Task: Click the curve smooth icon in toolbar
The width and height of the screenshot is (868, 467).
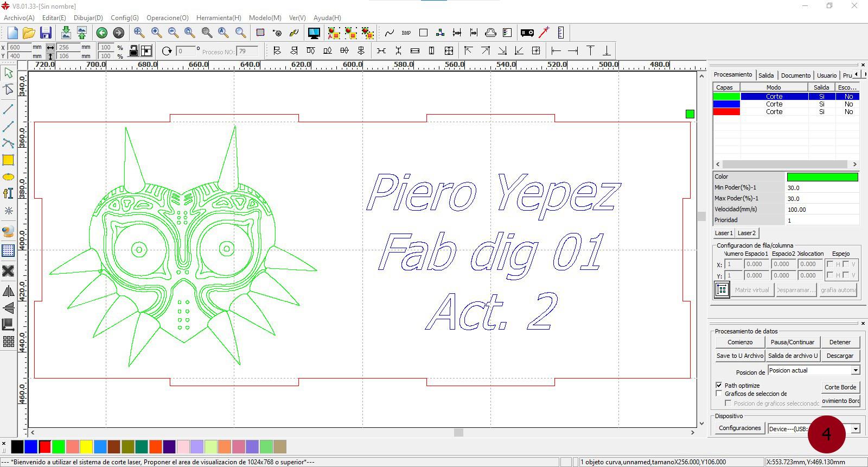Action: click(389, 33)
